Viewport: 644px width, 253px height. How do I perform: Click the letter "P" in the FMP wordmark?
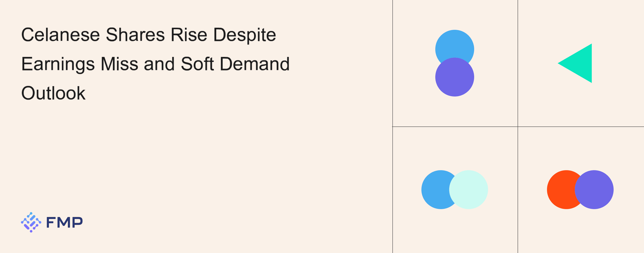(77, 222)
